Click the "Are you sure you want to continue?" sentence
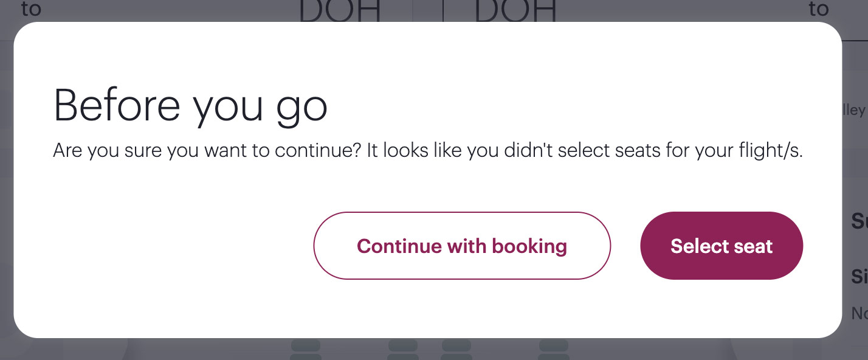The image size is (868, 360). pyautogui.click(x=207, y=150)
